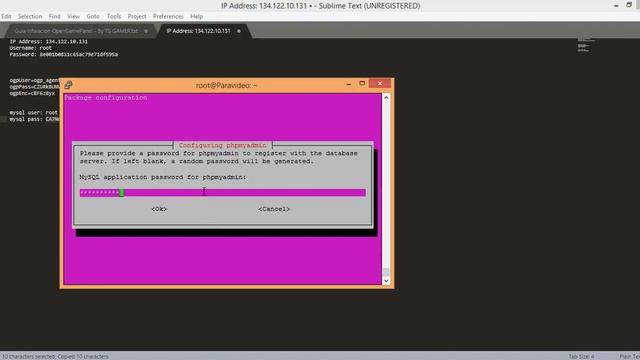
Task: Click the 'Tab Size: 4' status entry
Action: (581, 356)
